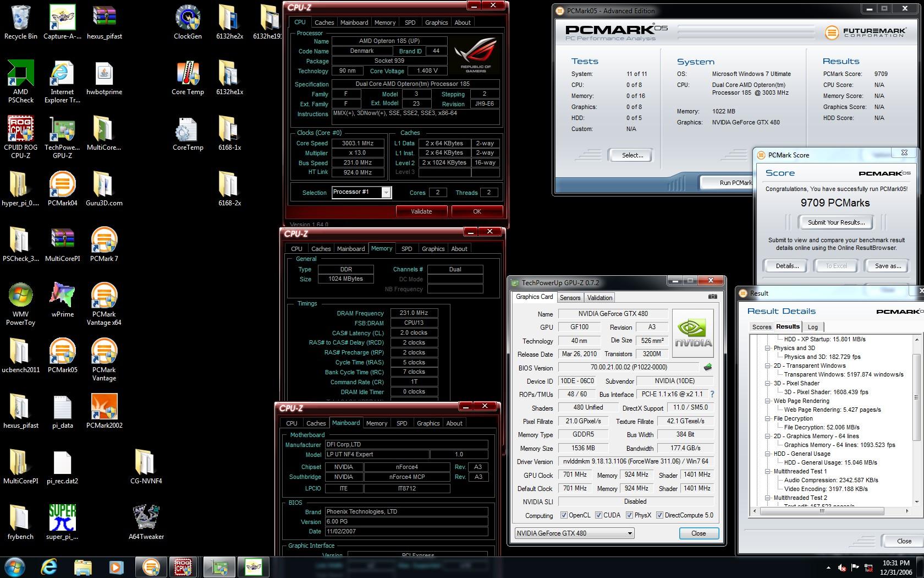Open PCMark Vantage x64 shortcut
The width and height of the screenshot is (924, 578).
104,304
